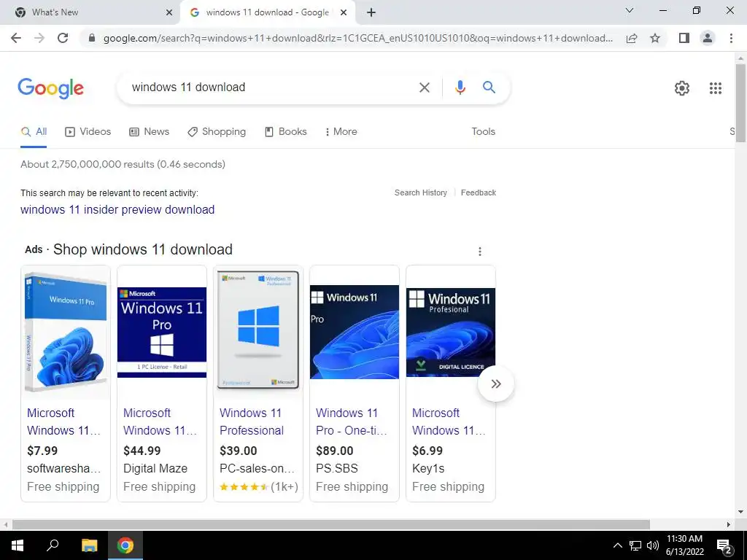Expand the More search categories
747x560 pixels.
coord(341,132)
